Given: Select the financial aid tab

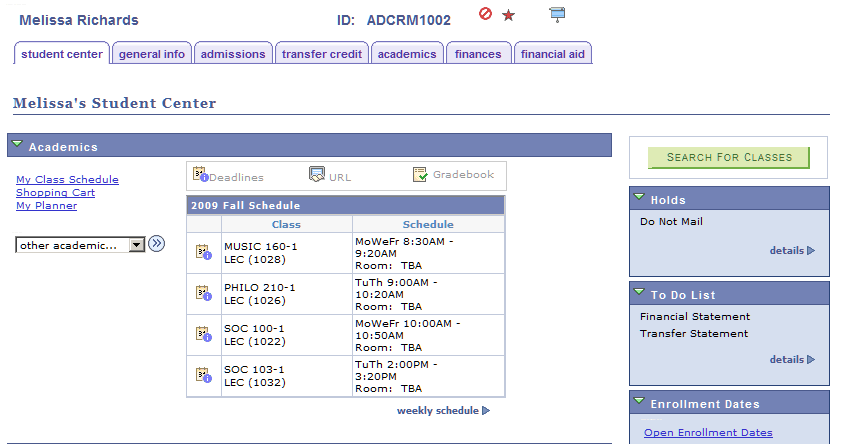Looking at the screenshot, I should click(553, 53).
